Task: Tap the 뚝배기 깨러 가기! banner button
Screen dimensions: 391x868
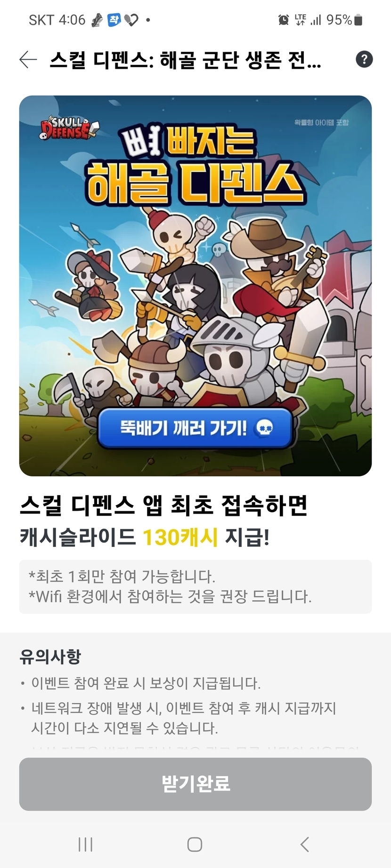Action: pyautogui.click(x=195, y=428)
